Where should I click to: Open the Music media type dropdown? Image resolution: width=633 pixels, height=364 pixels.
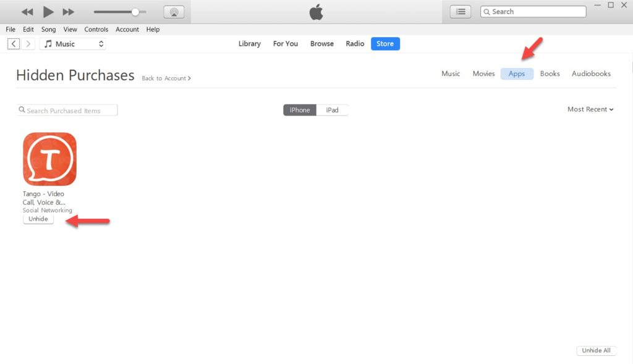(x=73, y=44)
